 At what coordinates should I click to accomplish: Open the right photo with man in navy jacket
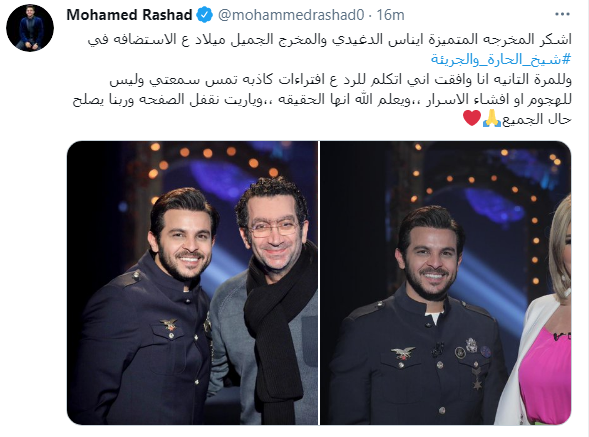[446, 283]
